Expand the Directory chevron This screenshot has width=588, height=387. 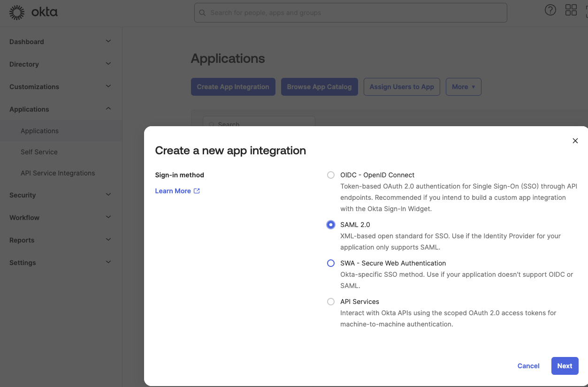108,64
